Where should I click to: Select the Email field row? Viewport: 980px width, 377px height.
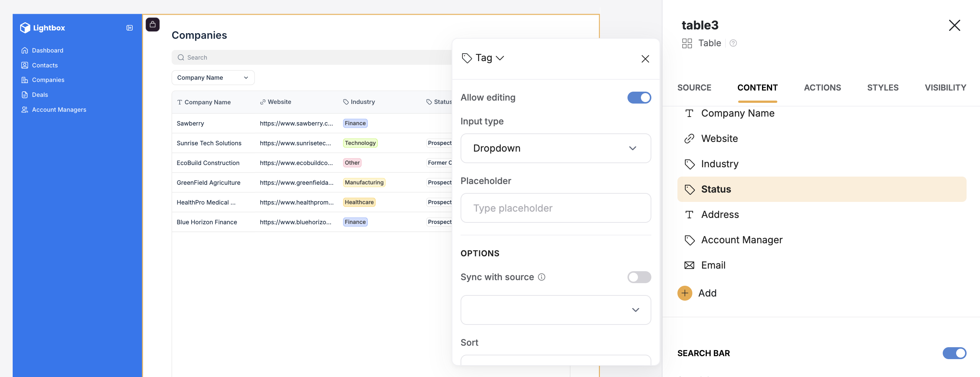coord(822,265)
